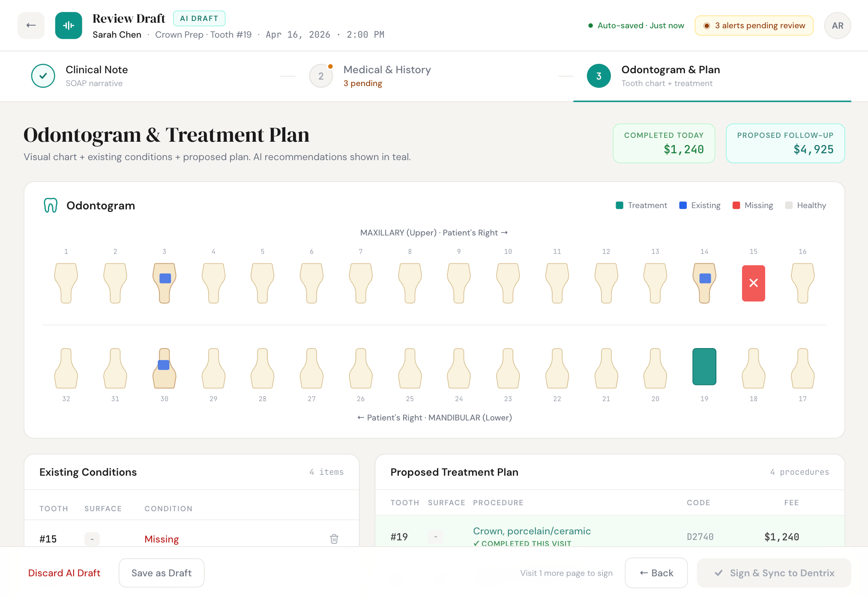
Task: Select tooth 14 with existing restoration
Action: click(x=704, y=283)
